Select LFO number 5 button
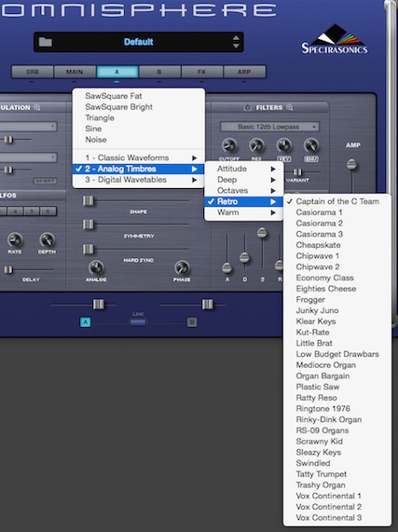Image resolution: width=398 pixels, height=532 pixels. (x=31, y=211)
